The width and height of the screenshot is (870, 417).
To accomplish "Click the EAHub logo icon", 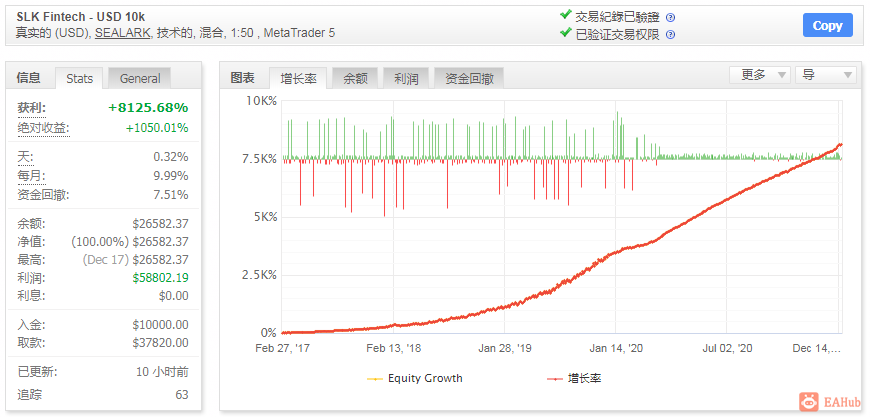I will pos(809,400).
